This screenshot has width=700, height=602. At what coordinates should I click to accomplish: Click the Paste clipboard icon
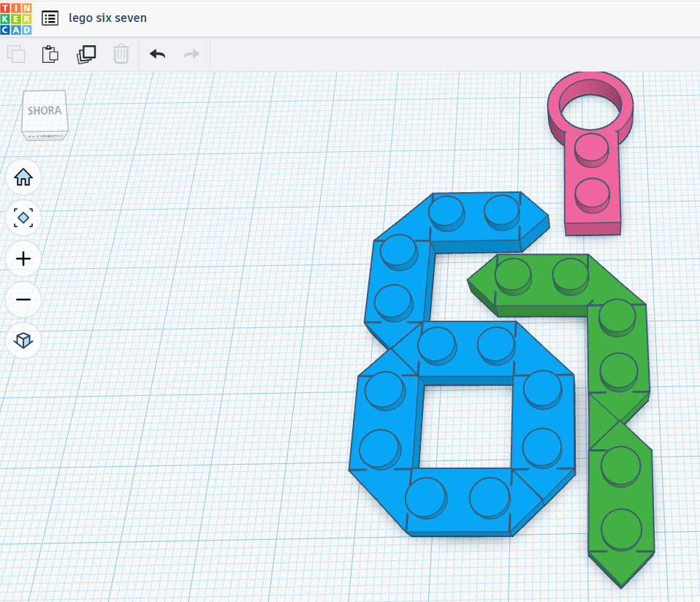(x=50, y=54)
